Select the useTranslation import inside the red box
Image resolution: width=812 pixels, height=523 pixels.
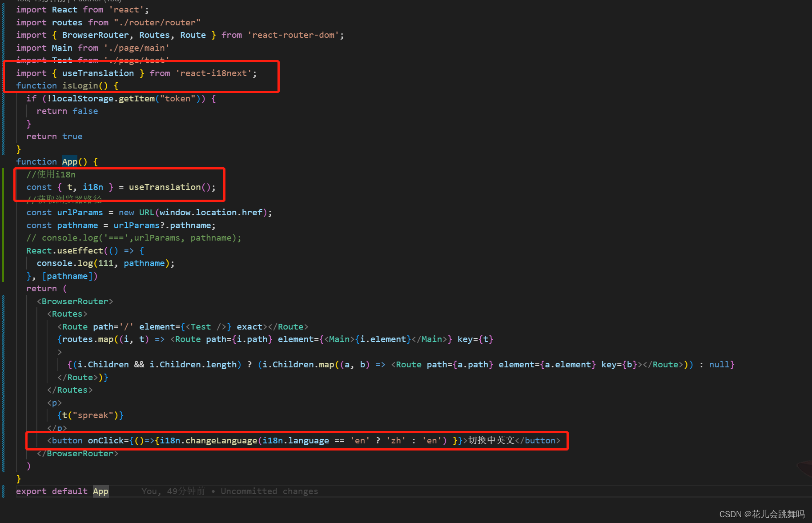click(98, 73)
